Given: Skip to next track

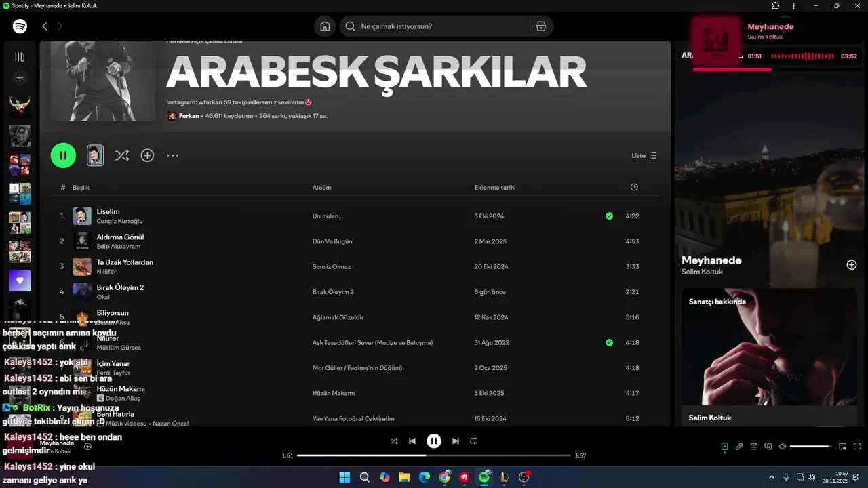Looking at the screenshot, I should (456, 441).
